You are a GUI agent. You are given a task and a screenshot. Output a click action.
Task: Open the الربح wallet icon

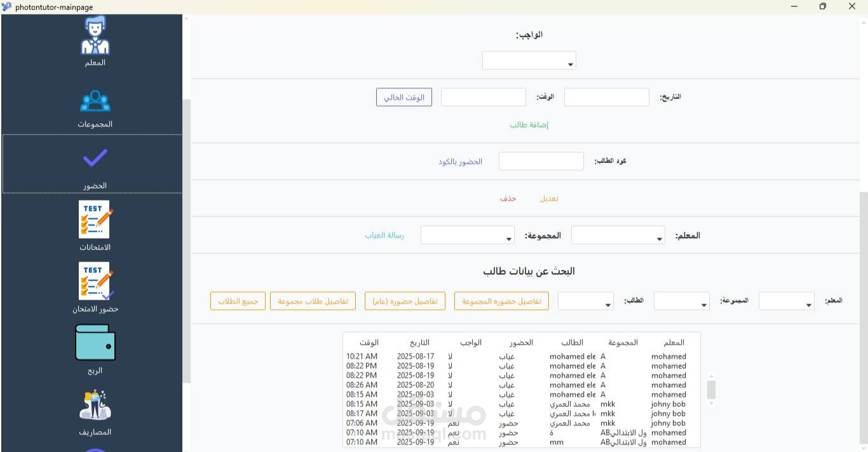coord(95,343)
